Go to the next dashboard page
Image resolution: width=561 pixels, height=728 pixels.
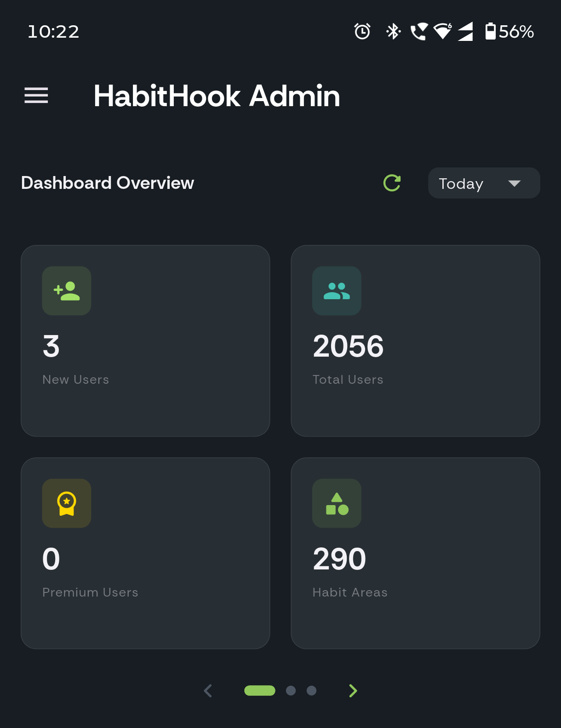coord(353,690)
